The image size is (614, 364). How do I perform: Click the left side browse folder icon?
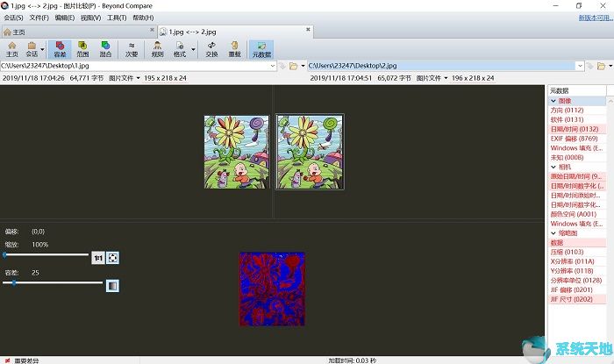click(x=293, y=66)
